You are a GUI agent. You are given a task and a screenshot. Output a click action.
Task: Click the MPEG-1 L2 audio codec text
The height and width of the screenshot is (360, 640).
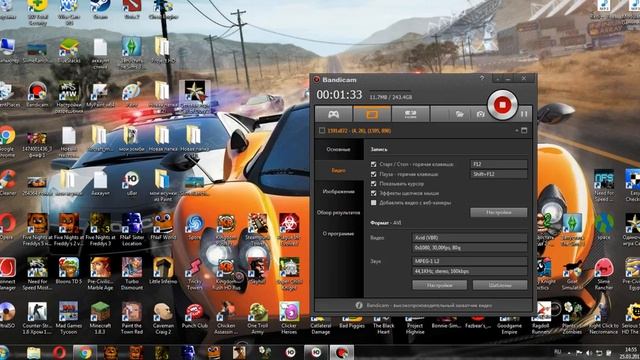tap(427, 261)
